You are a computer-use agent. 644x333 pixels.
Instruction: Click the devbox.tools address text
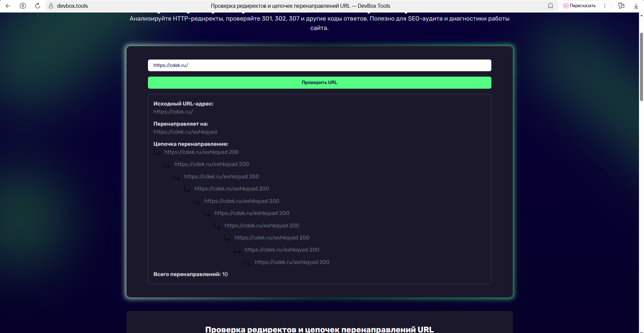click(72, 6)
